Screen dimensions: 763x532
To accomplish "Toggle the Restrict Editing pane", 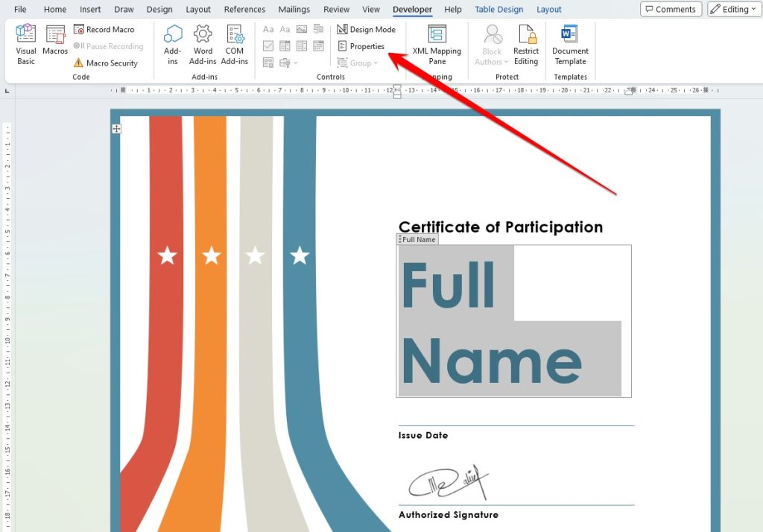I will (526, 43).
